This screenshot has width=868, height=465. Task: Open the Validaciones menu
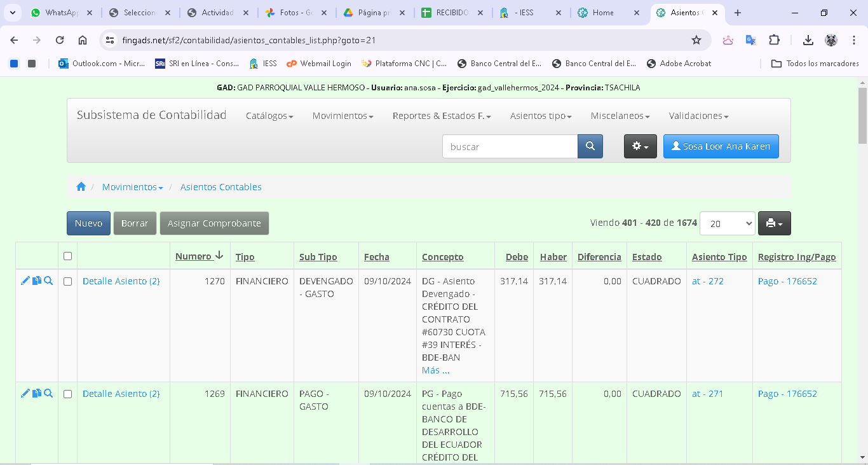point(698,116)
